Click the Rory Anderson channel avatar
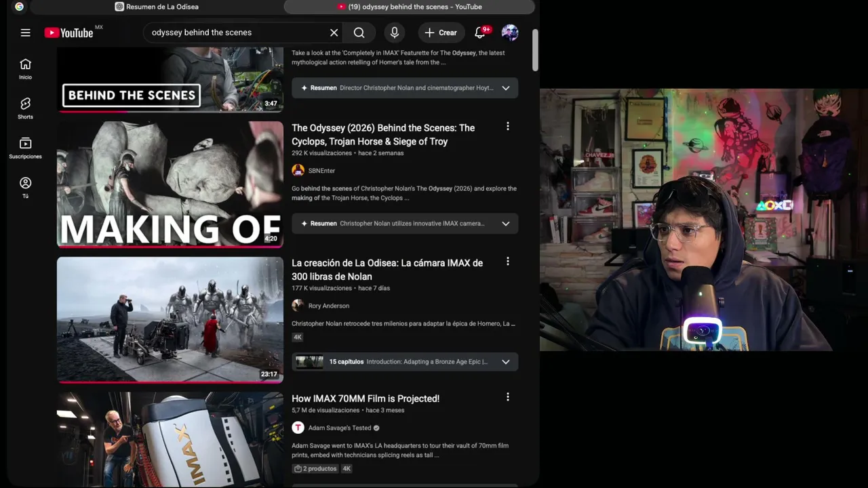Image resolution: width=868 pixels, height=488 pixels. 298,306
